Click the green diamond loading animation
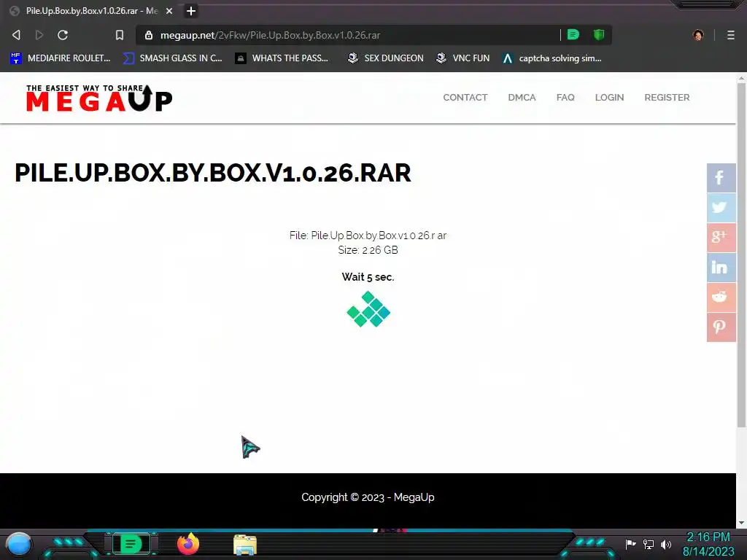 coord(368,309)
